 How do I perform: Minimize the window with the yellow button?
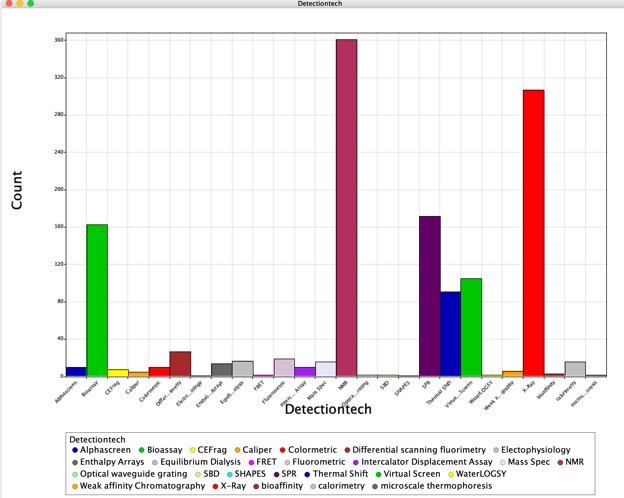[20, 3]
